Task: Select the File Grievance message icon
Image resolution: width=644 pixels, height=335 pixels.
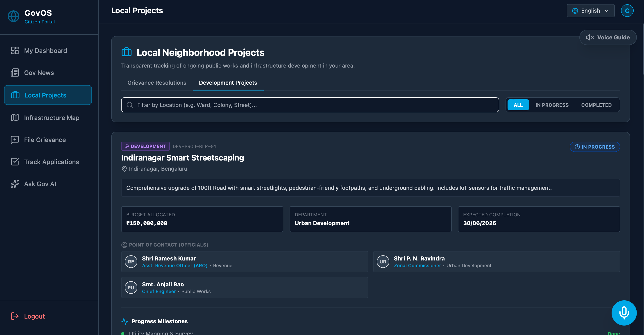Action: pos(15,140)
